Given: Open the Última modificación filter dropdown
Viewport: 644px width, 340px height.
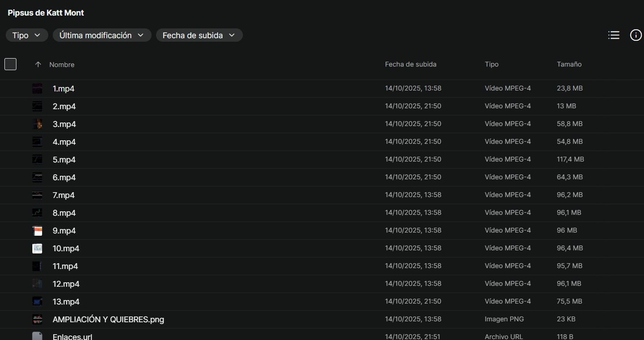Looking at the screenshot, I should point(101,35).
